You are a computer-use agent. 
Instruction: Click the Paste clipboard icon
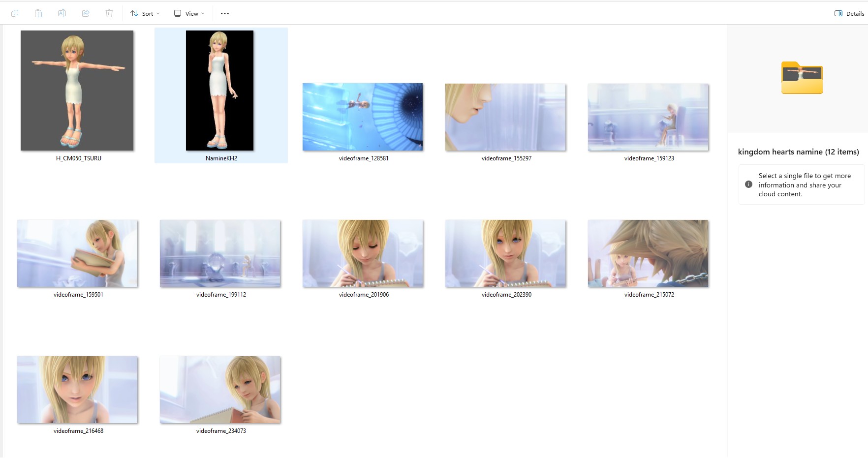38,13
